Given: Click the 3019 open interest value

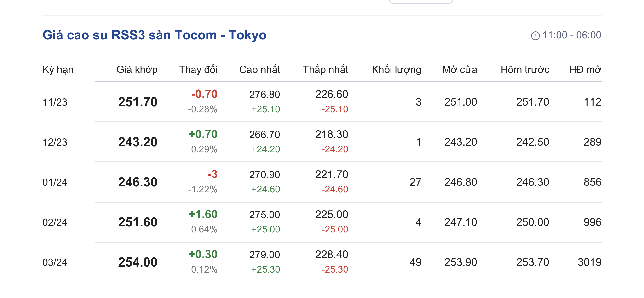Looking at the screenshot, I should (x=589, y=262).
